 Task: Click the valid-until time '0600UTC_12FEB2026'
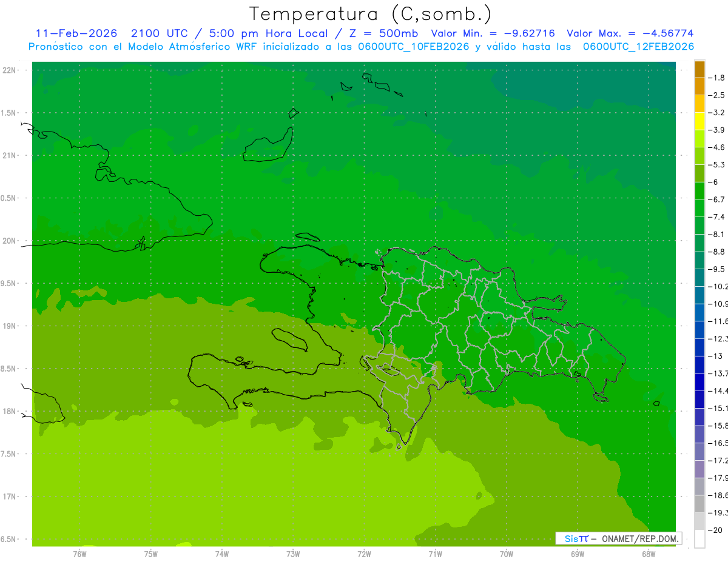638,47
